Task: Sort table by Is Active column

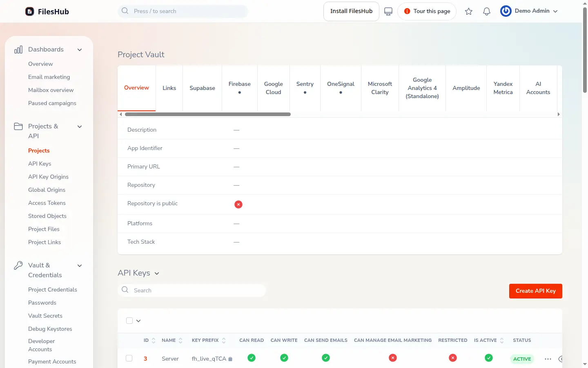Action: click(x=489, y=340)
